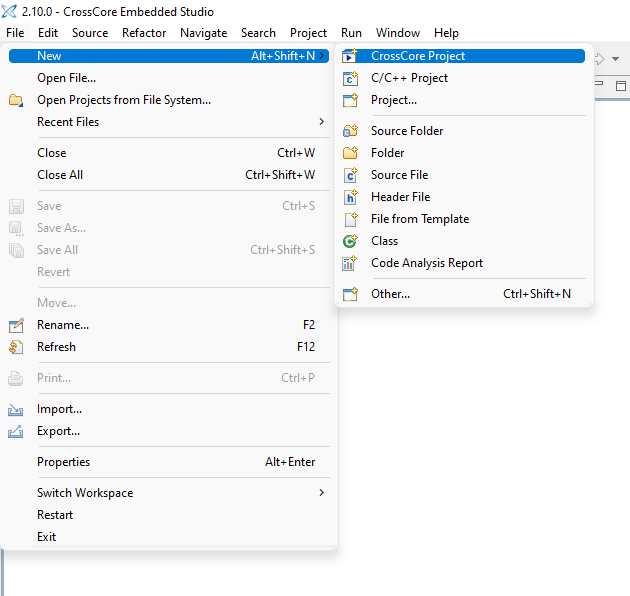Click the Code Analysis Report icon
This screenshot has width=630, height=596.
pyautogui.click(x=350, y=263)
